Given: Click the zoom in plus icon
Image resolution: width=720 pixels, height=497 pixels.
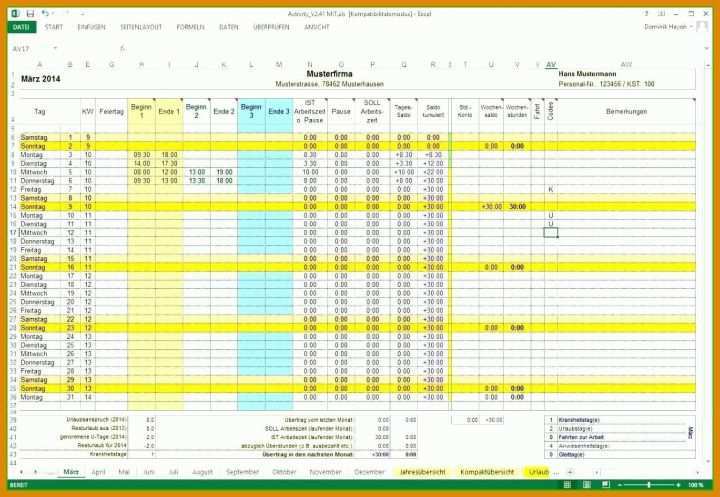Looking at the screenshot, I should click(678, 485).
